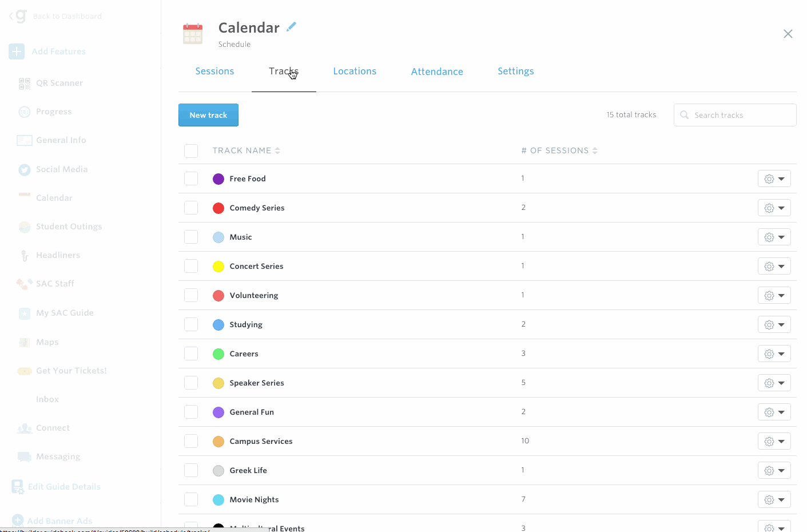Click the Add Features plus icon
Screen dimensions: 807x532
point(17,51)
